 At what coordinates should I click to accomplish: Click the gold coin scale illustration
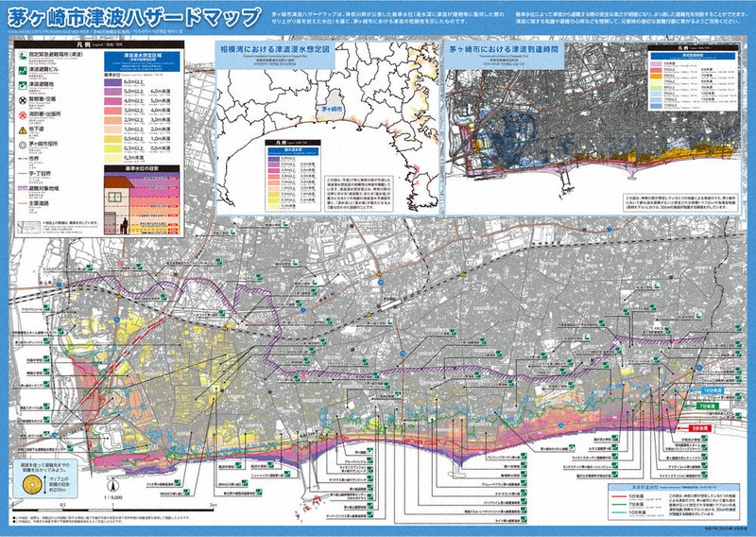coord(32,484)
